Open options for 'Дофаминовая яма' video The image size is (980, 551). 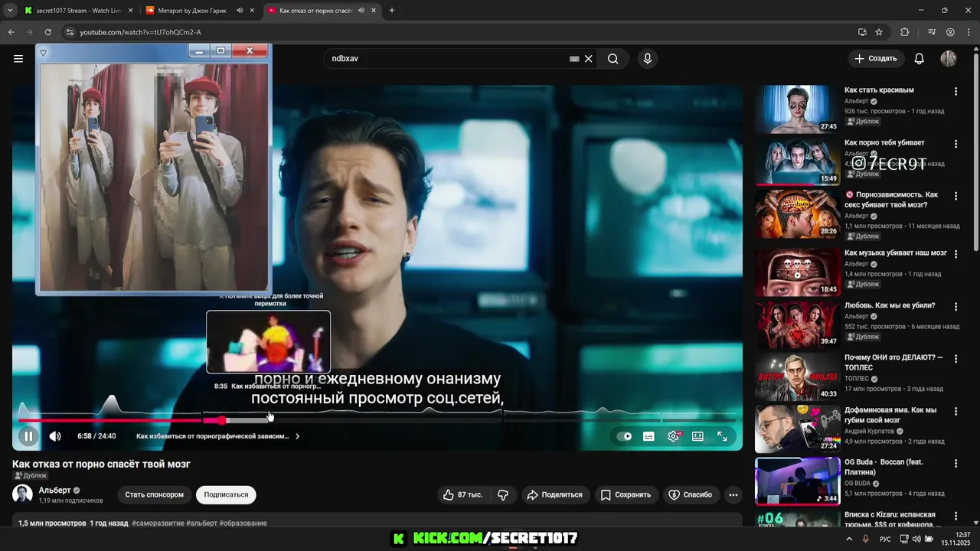tap(955, 411)
